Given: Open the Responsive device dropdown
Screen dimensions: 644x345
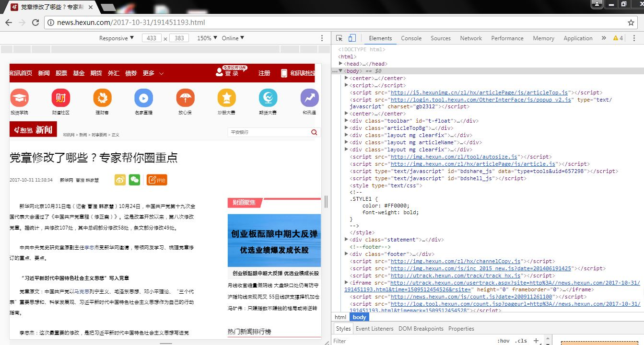Looking at the screenshot, I should [117, 38].
